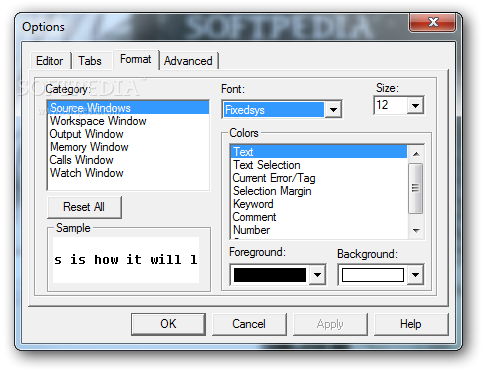The width and height of the screenshot is (483, 371).
Task: Switch to the Editor tab
Action: [50, 61]
